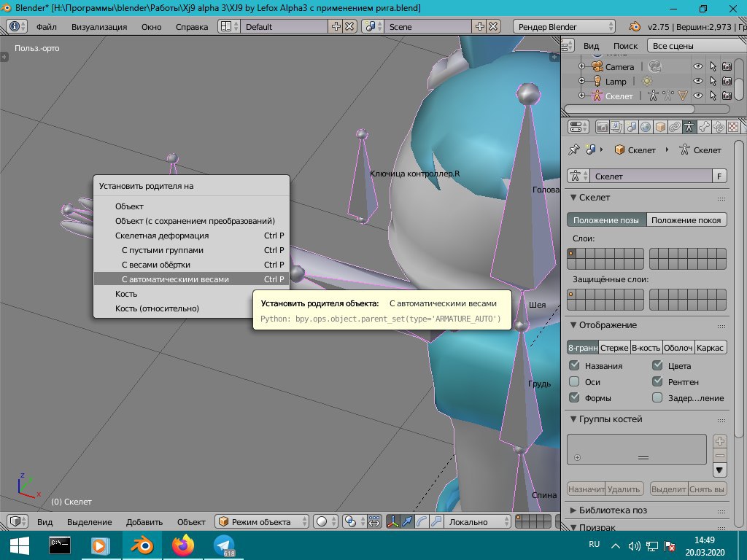Open the World properties tab
Image resolution: width=747 pixels, height=560 pixels.
pyautogui.click(x=646, y=127)
